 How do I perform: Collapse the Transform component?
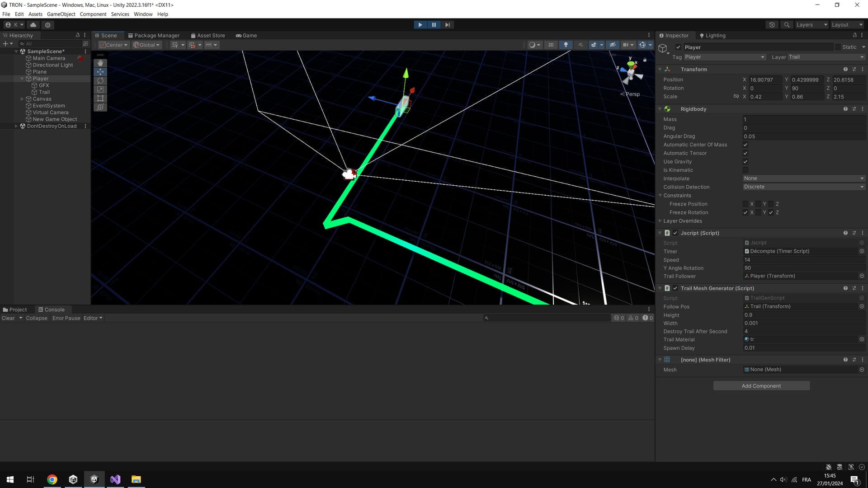660,69
